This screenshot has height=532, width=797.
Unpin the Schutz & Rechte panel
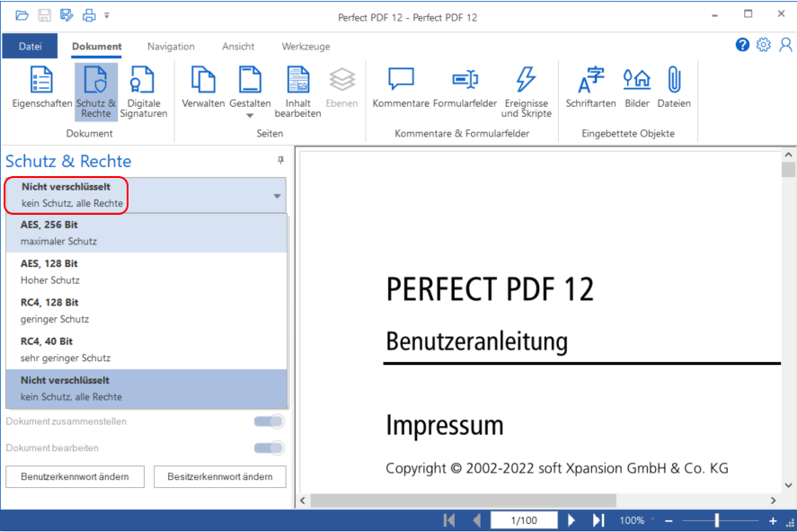[x=279, y=160]
